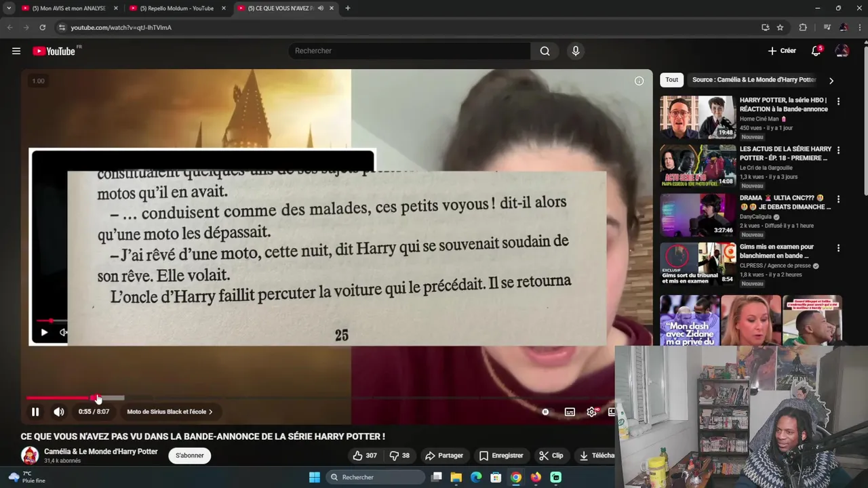Open Chrome media controls icon
The height and width of the screenshot is (488, 868).
point(827,27)
